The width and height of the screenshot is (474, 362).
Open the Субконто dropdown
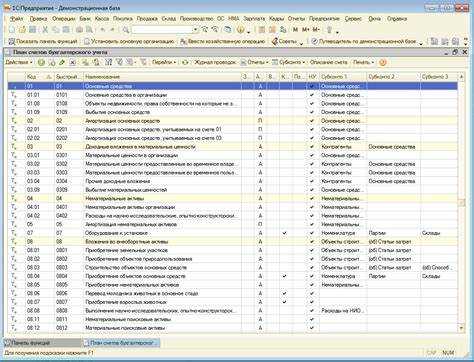tap(288, 62)
